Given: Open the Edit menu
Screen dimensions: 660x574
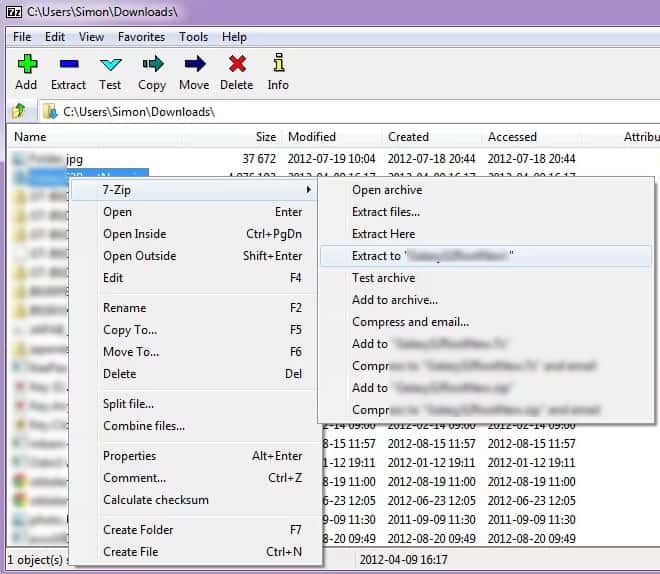Looking at the screenshot, I should tap(55, 37).
